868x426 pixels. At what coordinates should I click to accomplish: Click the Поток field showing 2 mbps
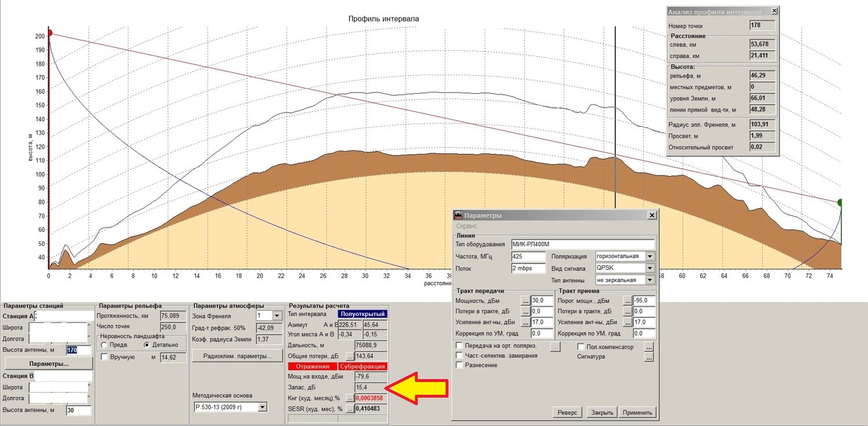pyautogui.click(x=528, y=269)
